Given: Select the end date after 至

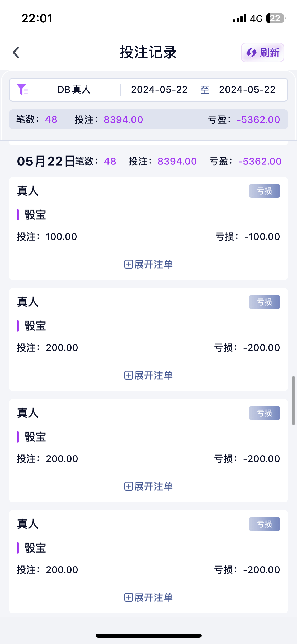Looking at the screenshot, I should coord(247,90).
